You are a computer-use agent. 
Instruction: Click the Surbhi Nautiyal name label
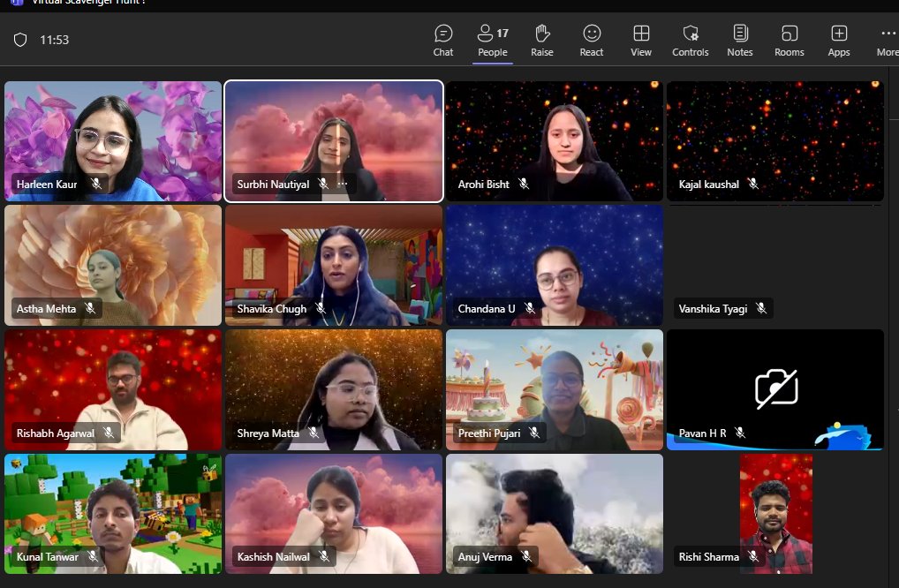click(x=273, y=184)
